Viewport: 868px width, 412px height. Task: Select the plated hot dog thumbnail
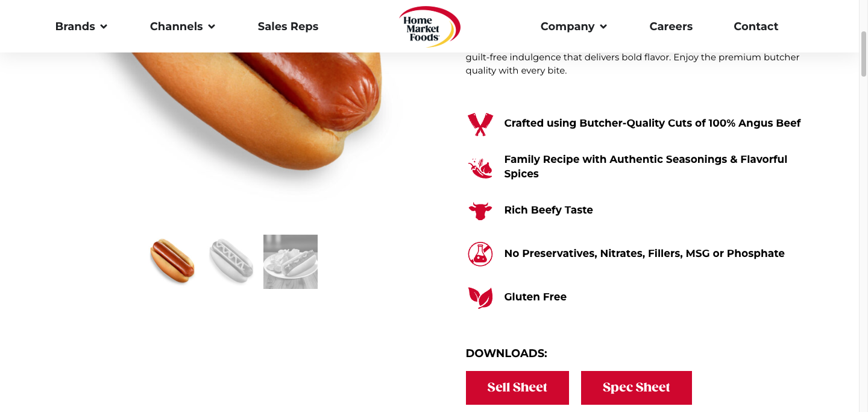(291, 262)
